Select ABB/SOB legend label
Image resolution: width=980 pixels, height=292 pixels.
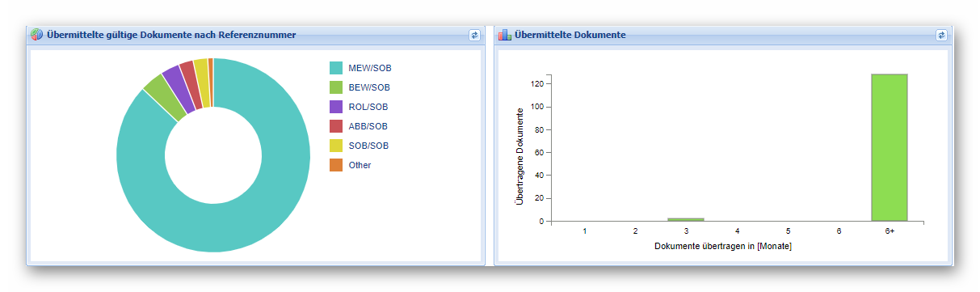(x=368, y=126)
